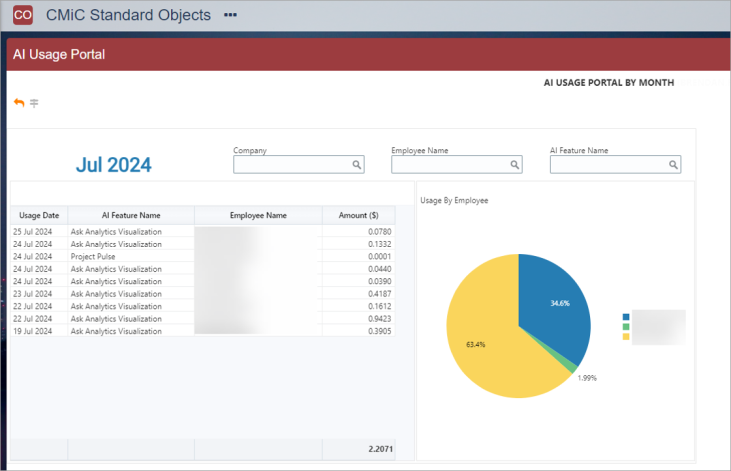Sort by the Amount ($) column header
Viewport: 731px width, 471px height.
pos(359,215)
